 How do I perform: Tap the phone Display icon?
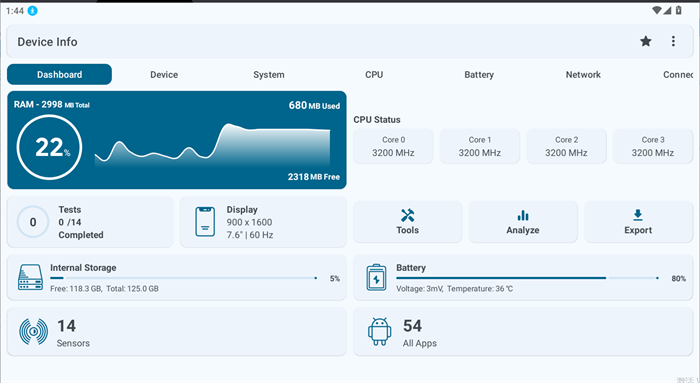click(x=205, y=222)
